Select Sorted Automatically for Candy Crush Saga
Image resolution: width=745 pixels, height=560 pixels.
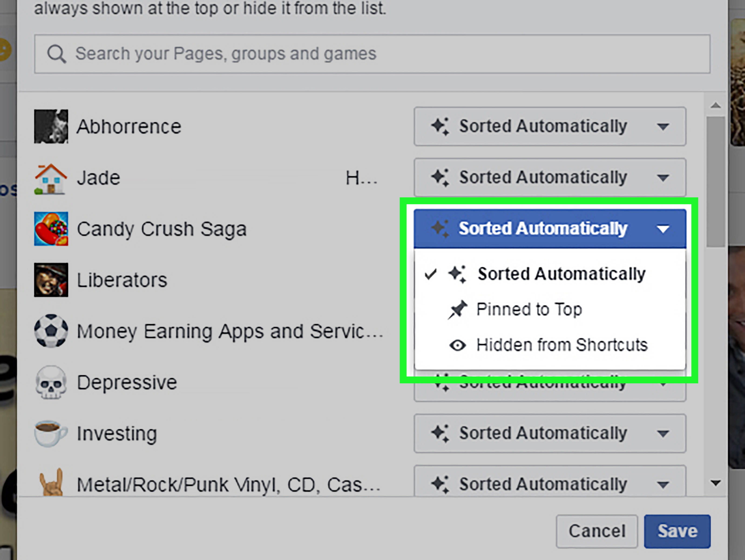click(x=560, y=273)
